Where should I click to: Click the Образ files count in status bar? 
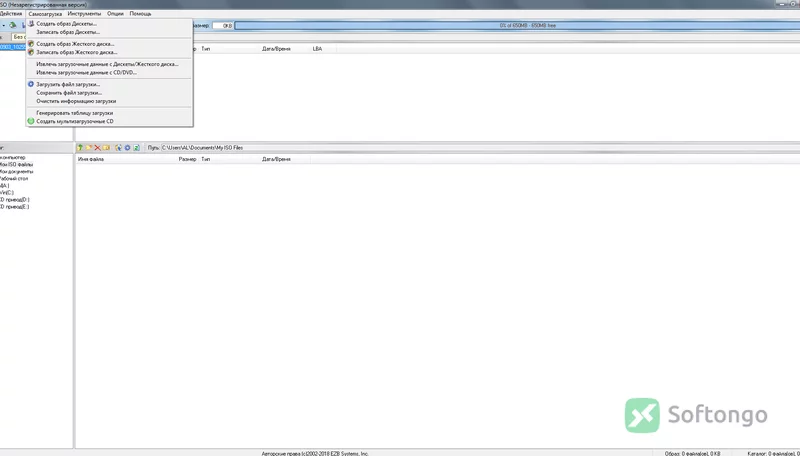click(x=692, y=453)
